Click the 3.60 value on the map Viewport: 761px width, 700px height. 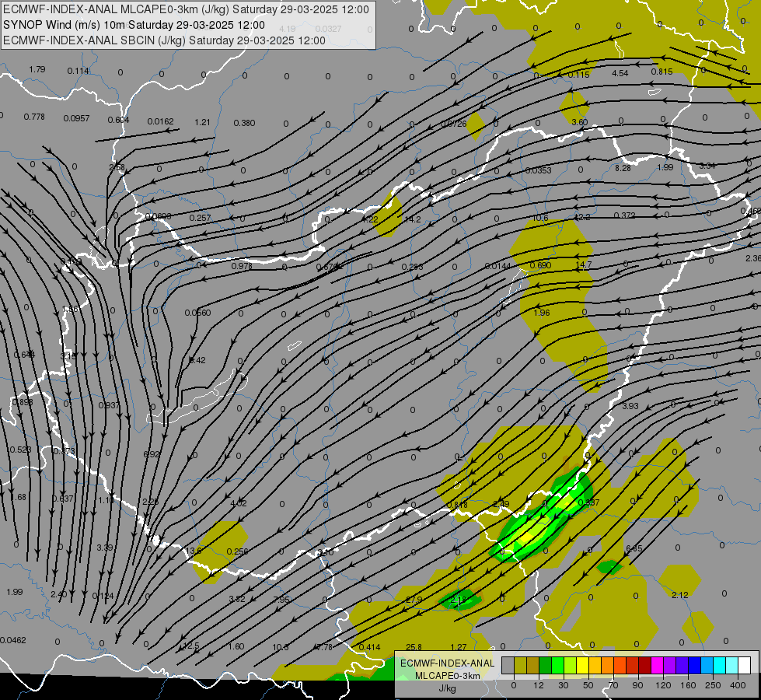[x=579, y=122]
